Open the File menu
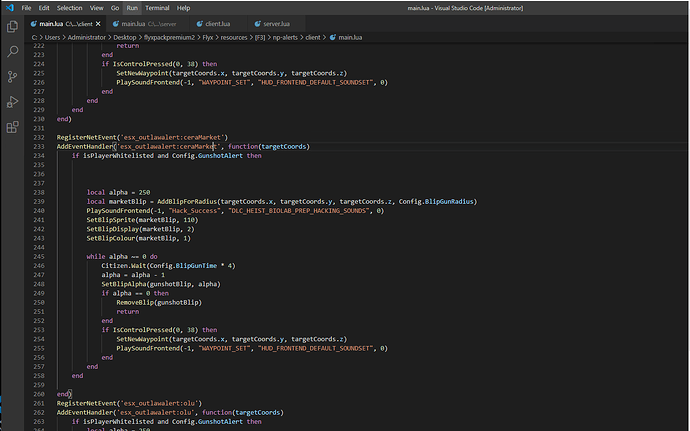 tap(28, 7)
